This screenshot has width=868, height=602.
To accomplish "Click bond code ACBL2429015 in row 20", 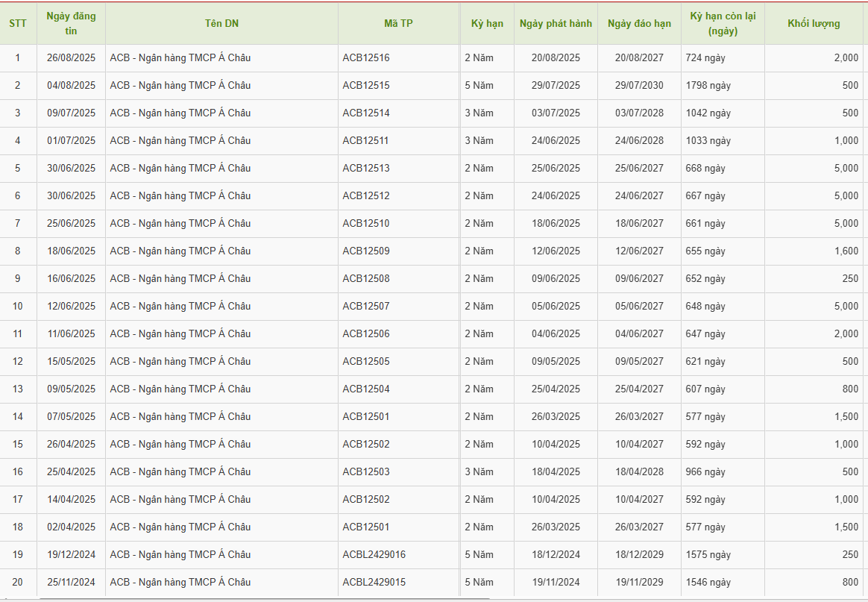I will tap(374, 583).
